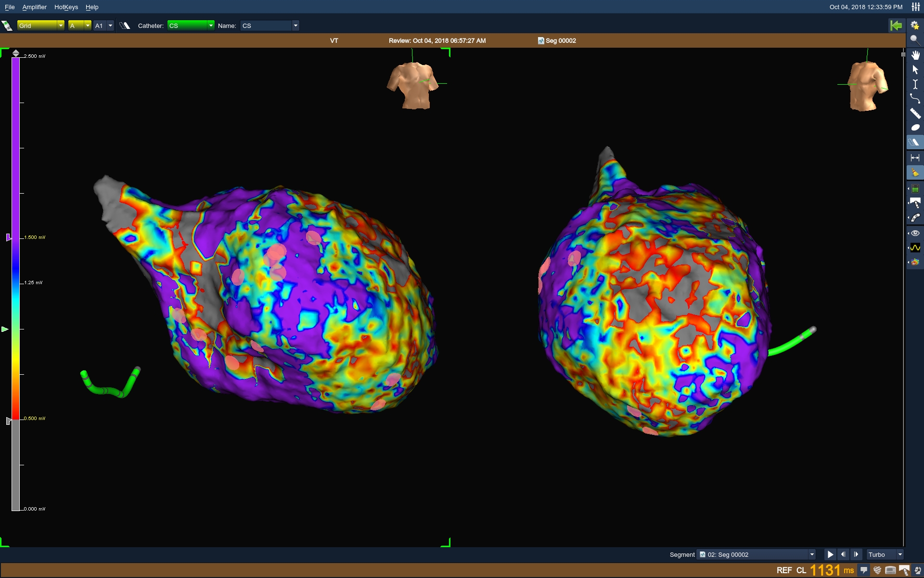Select the hand pan tool
Viewport: 924px width, 578px height.
(x=915, y=55)
